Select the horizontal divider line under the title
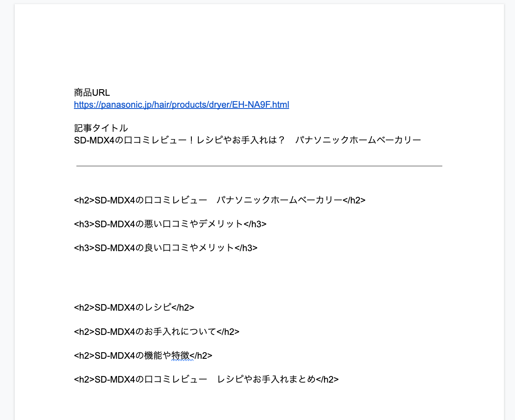 click(x=259, y=166)
